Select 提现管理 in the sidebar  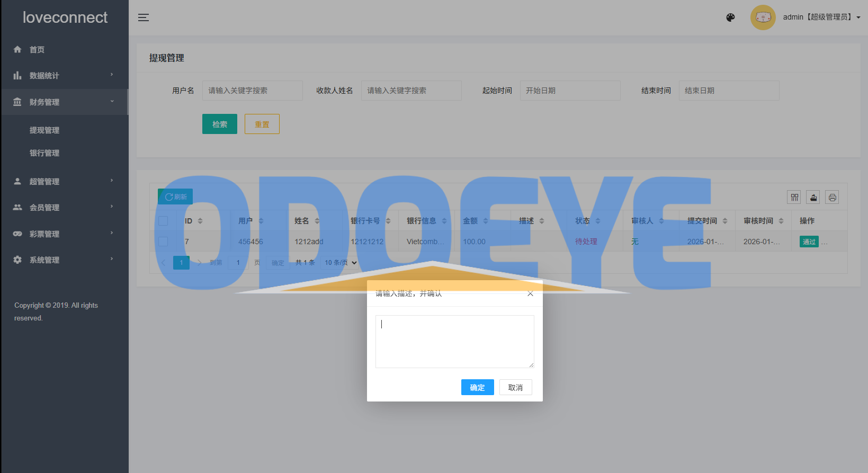tap(44, 130)
